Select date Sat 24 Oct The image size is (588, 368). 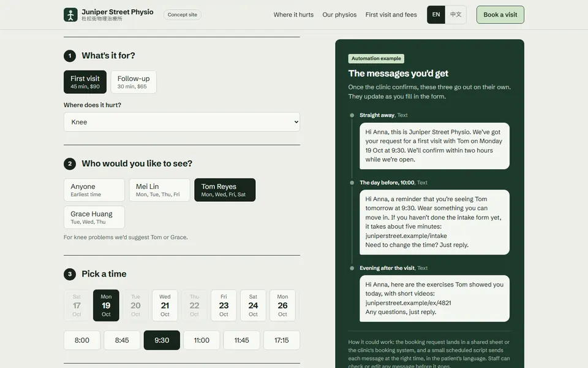(x=253, y=305)
